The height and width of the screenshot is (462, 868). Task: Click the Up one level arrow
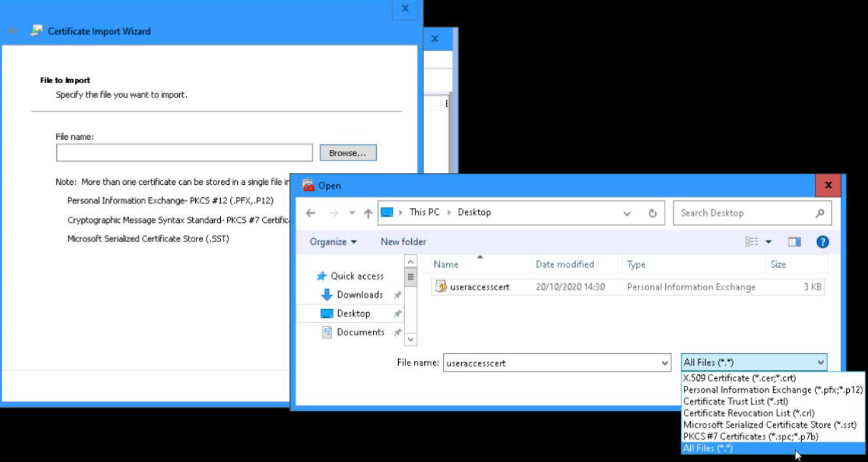pyautogui.click(x=368, y=214)
